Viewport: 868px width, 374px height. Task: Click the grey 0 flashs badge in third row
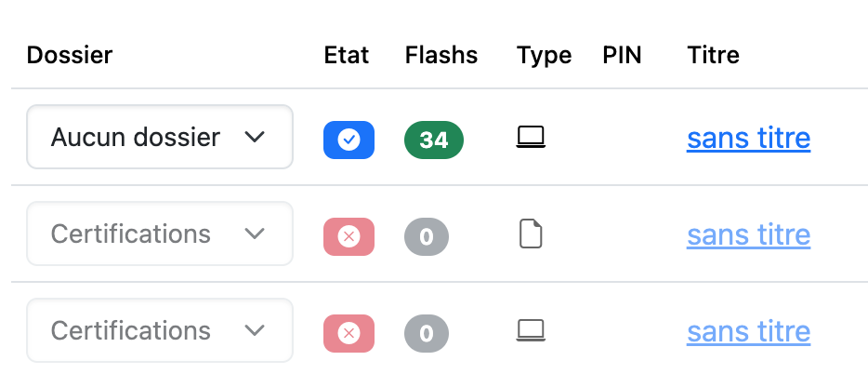tap(427, 332)
